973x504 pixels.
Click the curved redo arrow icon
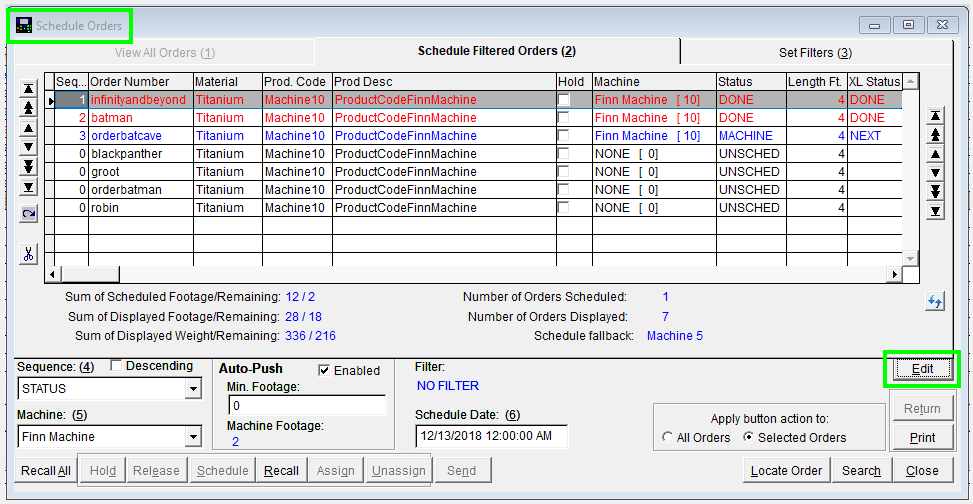tap(29, 214)
